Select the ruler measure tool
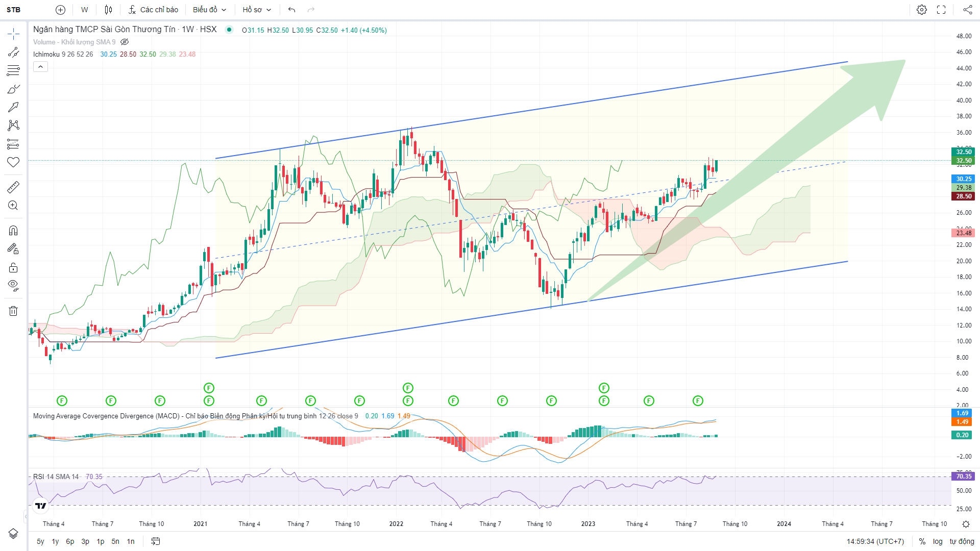Viewport: 980px width, 551px height. (x=13, y=187)
